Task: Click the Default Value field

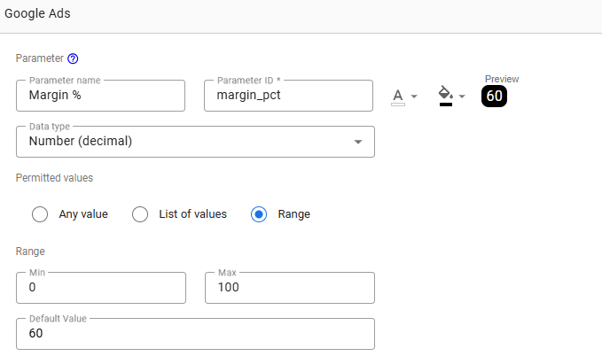Action: 195,334
